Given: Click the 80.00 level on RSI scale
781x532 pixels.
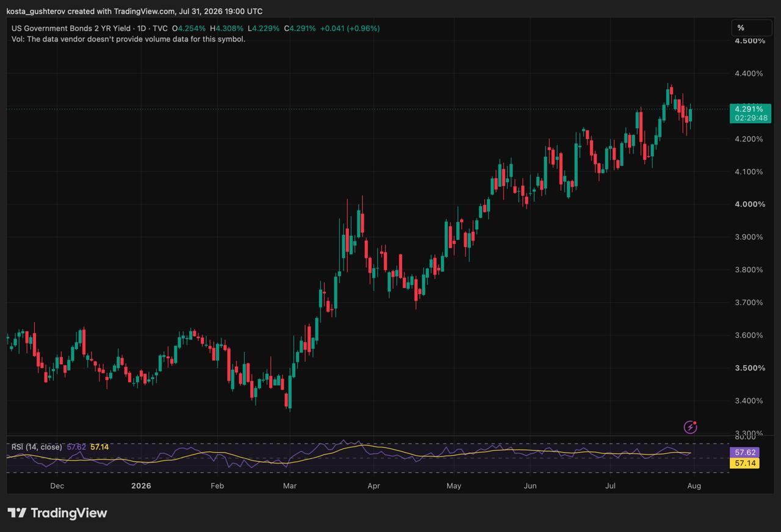Looking at the screenshot, I should 746,437.
